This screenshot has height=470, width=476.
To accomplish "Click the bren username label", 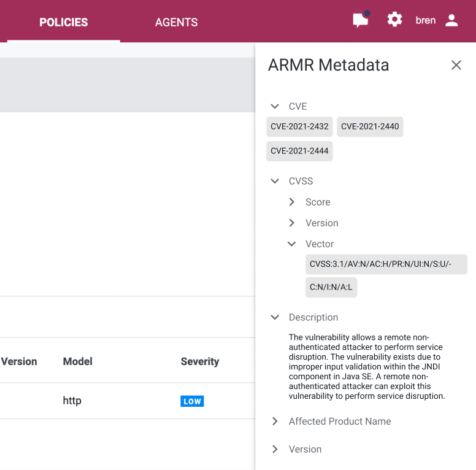I will click(x=426, y=20).
